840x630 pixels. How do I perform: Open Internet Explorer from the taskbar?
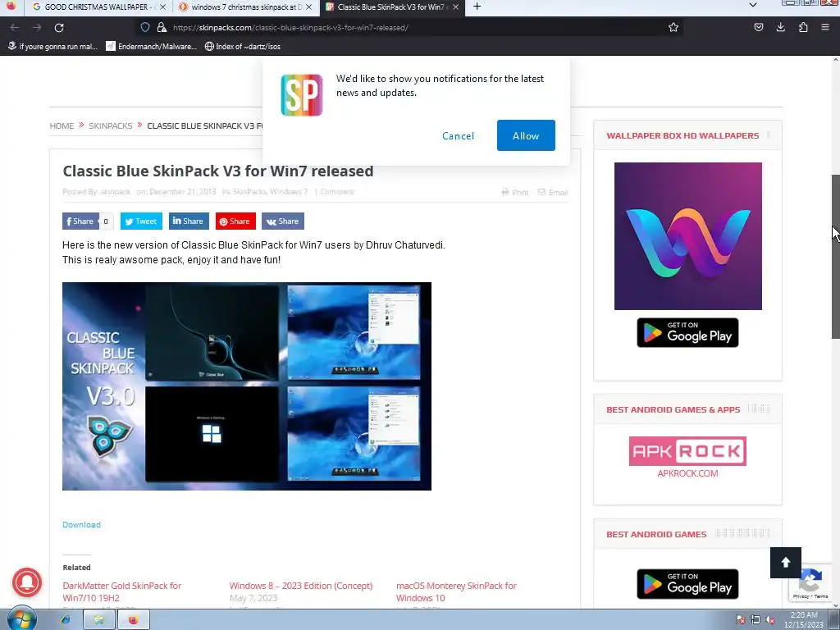tap(65, 620)
